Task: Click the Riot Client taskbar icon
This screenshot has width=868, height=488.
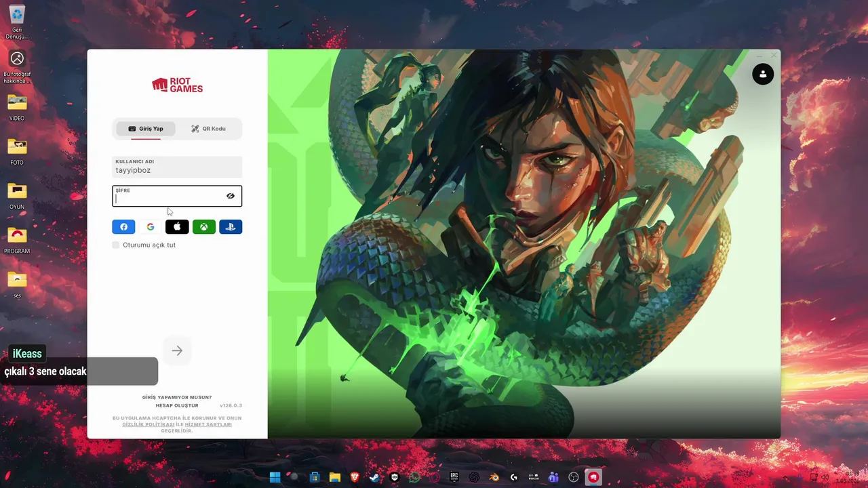Action: coord(593,477)
